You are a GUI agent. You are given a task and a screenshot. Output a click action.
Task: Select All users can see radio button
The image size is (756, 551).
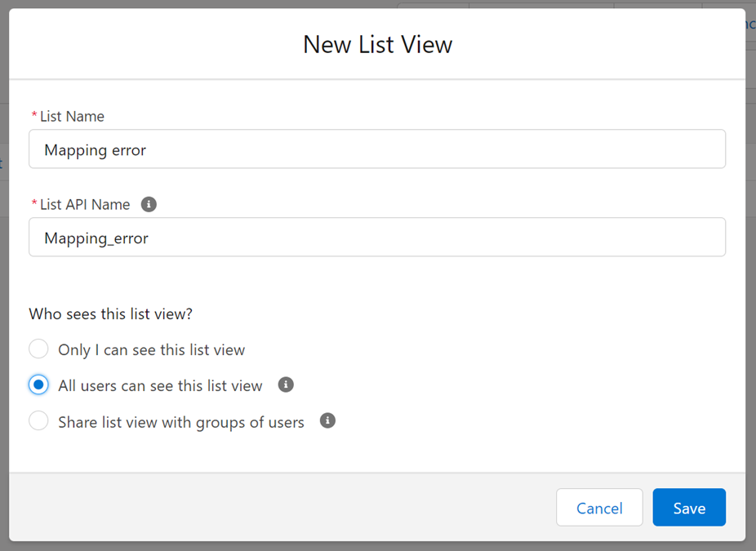point(38,384)
